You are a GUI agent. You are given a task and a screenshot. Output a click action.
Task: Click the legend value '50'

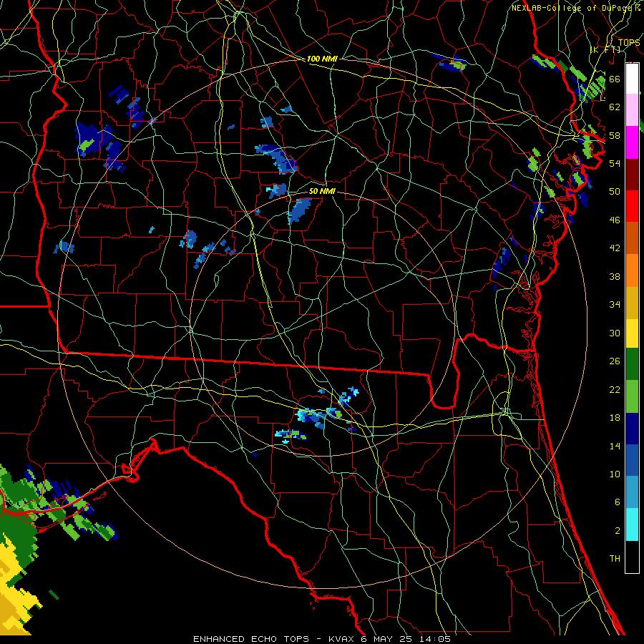pyautogui.click(x=615, y=191)
